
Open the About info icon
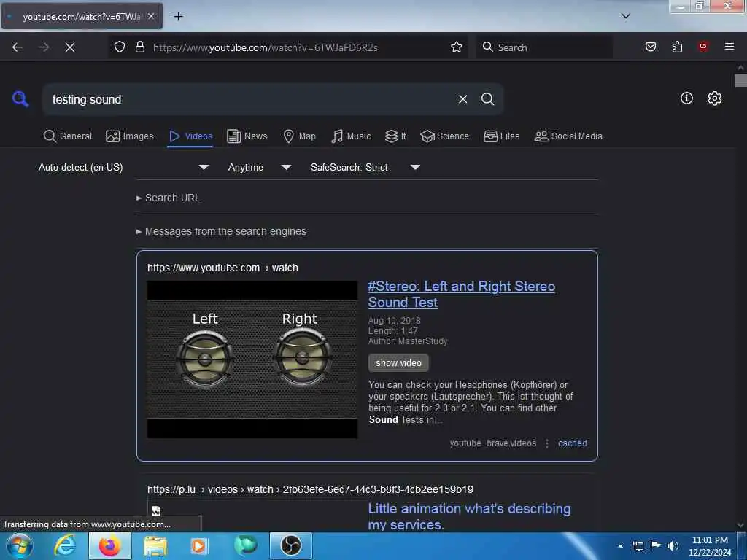click(686, 98)
